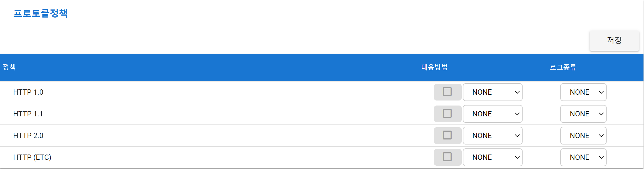Open HTTP 1.1 대응방법 dropdown

(493, 114)
